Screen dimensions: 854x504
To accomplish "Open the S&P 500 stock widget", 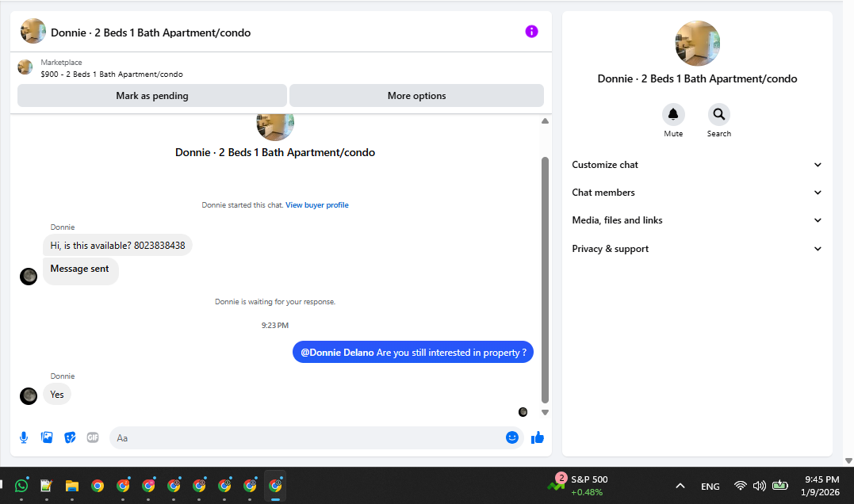I will 578,485.
